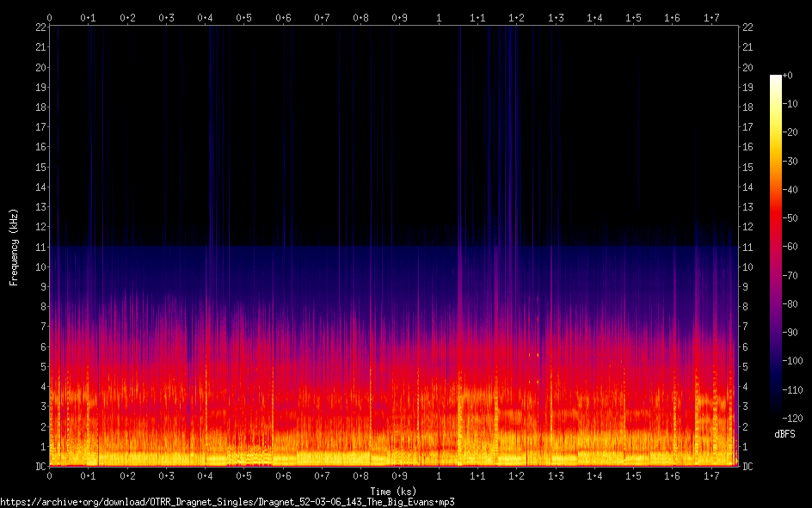
Task: Click the 5 label on right frequency axis
Action: (x=745, y=367)
